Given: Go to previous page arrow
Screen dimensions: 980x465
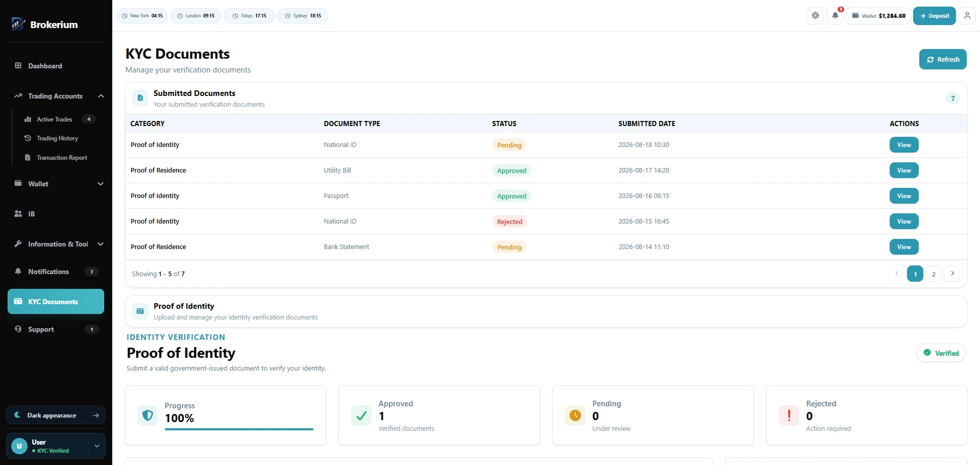Looking at the screenshot, I should (x=897, y=274).
